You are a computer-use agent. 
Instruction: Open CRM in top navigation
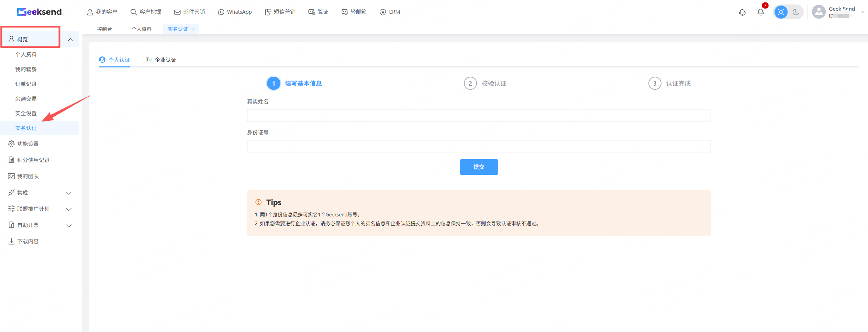point(390,12)
